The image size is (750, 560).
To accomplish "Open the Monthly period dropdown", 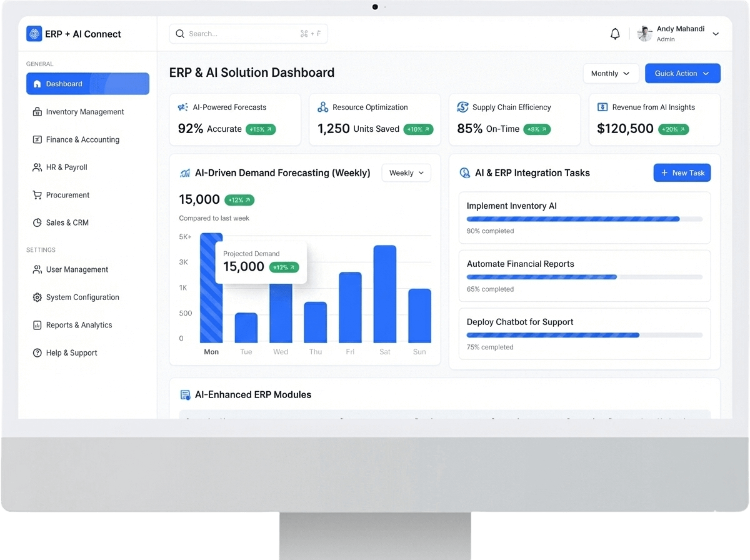I will point(611,74).
